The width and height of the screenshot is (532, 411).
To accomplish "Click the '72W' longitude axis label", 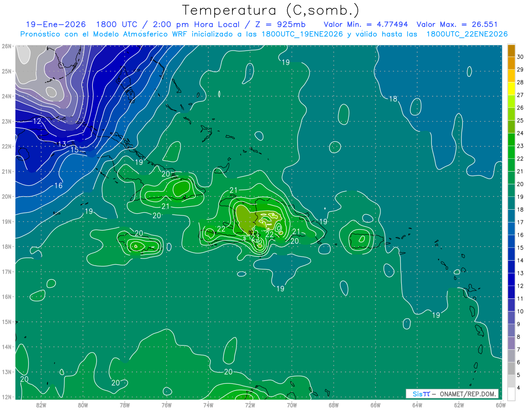I will 250,405.
